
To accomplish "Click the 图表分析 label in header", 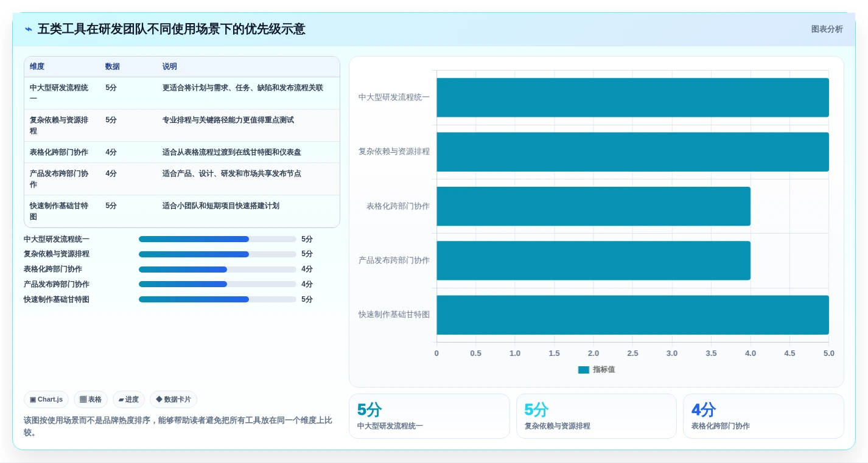I will (827, 29).
